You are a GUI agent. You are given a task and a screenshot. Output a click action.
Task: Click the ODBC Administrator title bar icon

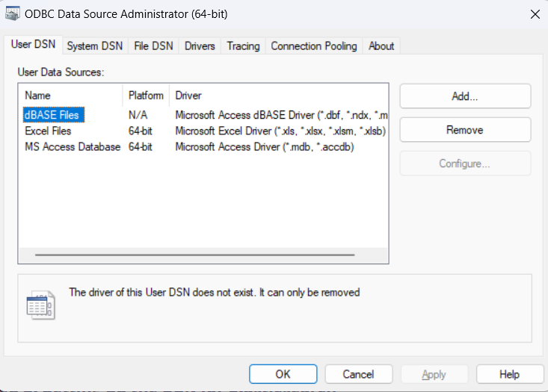point(13,13)
